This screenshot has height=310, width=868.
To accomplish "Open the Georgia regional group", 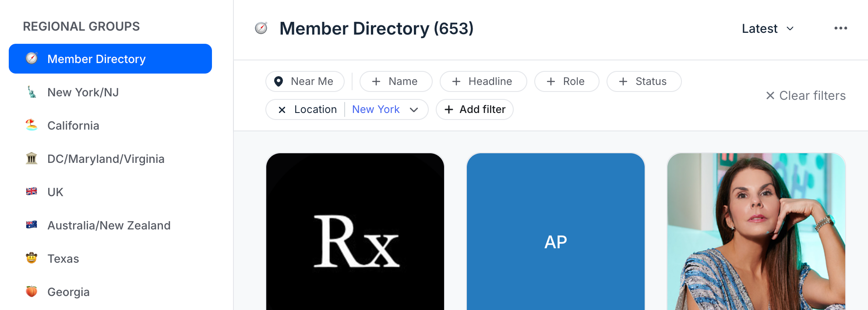I will point(110,292).
